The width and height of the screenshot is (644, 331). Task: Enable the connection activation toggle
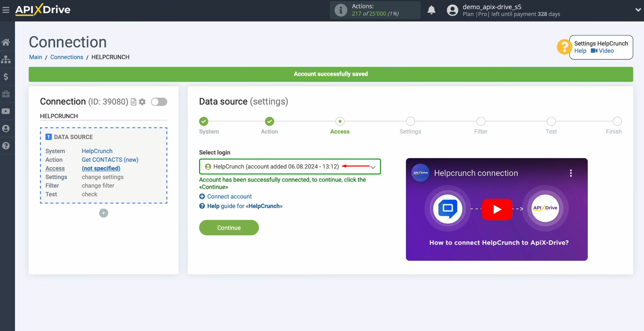click(159, 101)
